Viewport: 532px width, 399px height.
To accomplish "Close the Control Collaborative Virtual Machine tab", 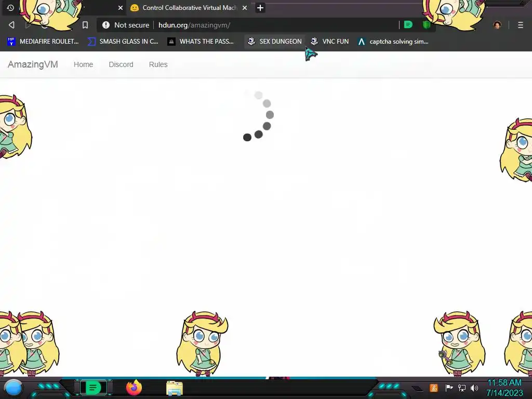I will pyautogui.click(x=245, y=8).
